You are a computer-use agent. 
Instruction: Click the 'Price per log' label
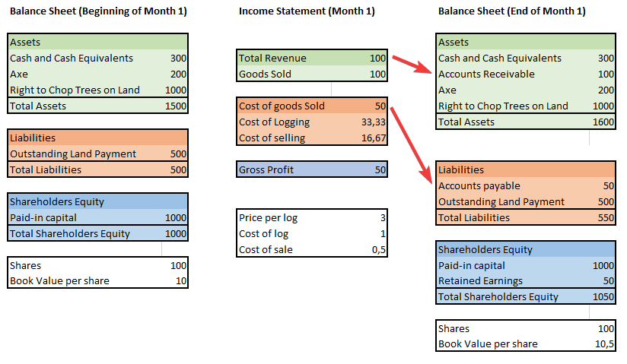coord(268,218)
